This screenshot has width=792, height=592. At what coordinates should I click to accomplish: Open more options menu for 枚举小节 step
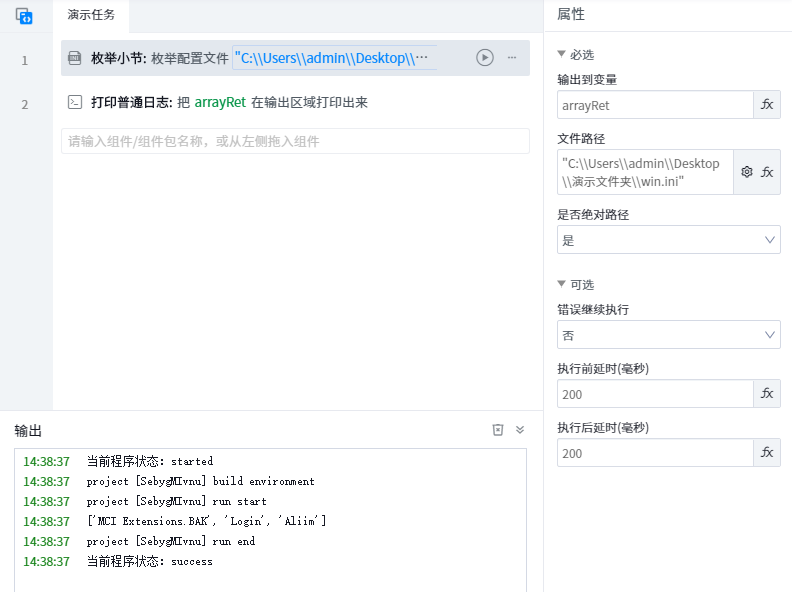[x=512, y=58]
